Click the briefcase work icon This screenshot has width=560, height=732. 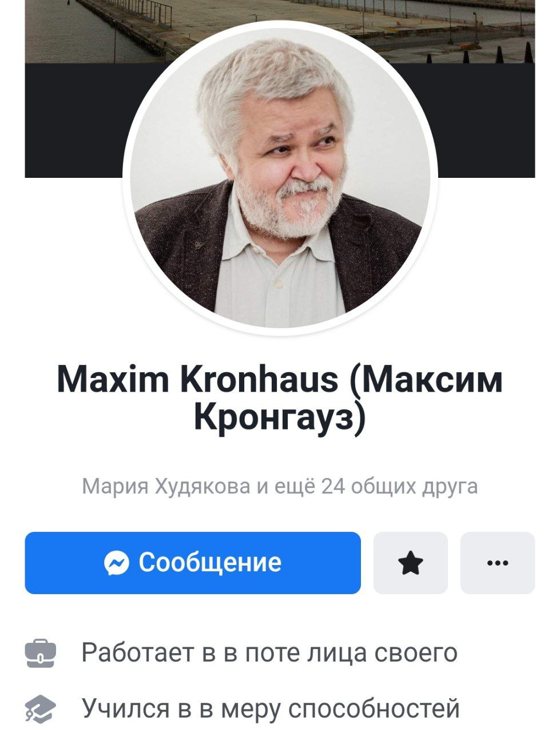(40, 653)
